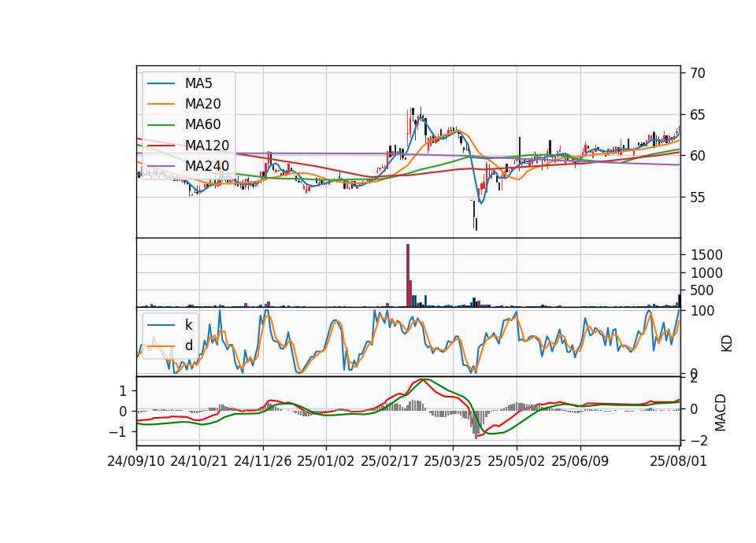Click the 1000 volume axis label

pos(706,273)
